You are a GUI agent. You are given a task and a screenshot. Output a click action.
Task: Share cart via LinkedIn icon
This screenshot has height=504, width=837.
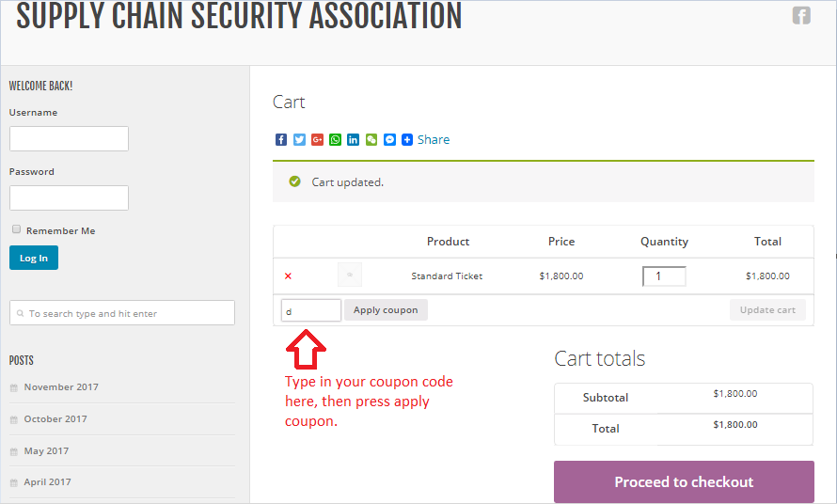353,140
